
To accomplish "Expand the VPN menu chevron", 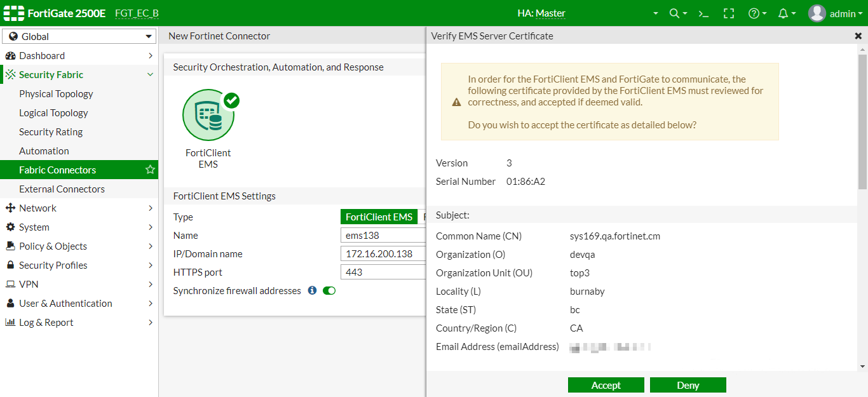I will click(151, 285).
